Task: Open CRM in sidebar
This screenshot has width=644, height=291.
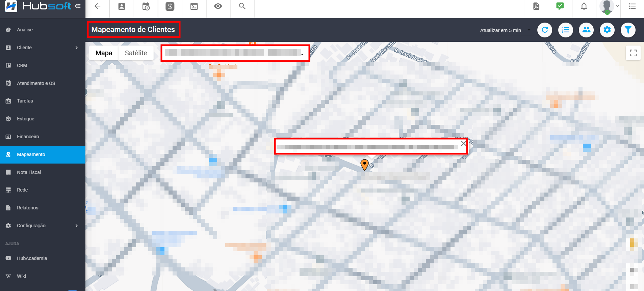Action: (x=43, y=65)
